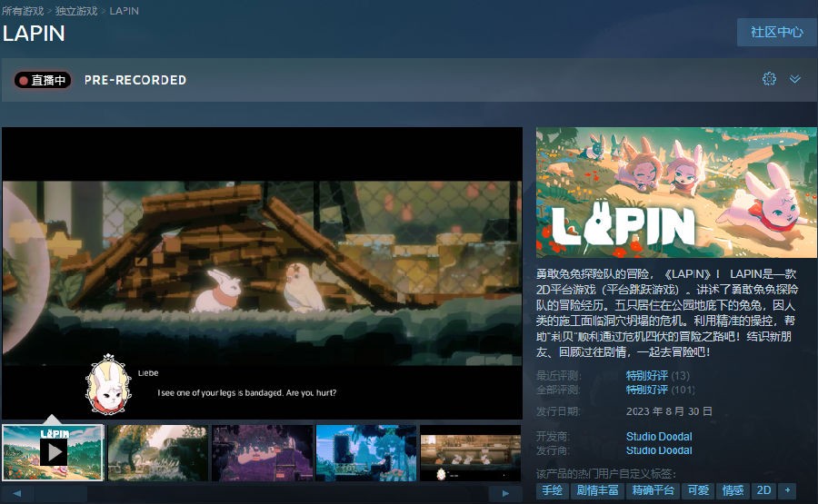Open the broadcast settings gear icon

tap(769, 79)
